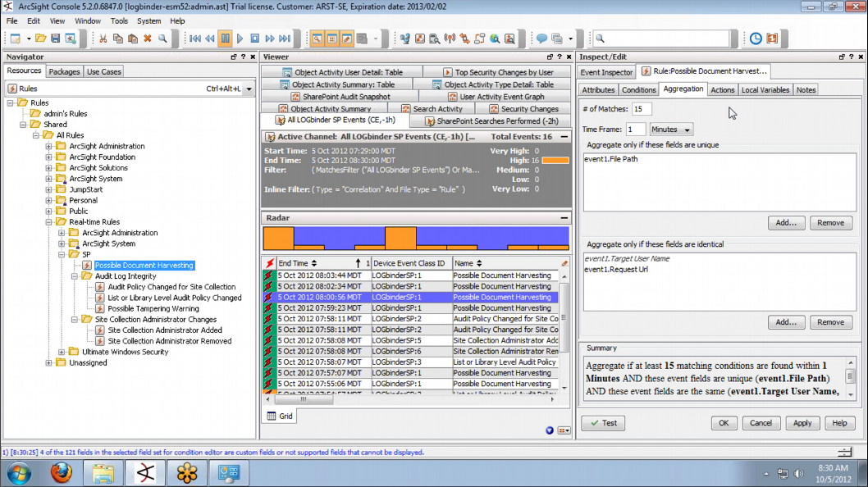Open the Tools menu
This screenshot has width=868, height=487.
[119, 21]
